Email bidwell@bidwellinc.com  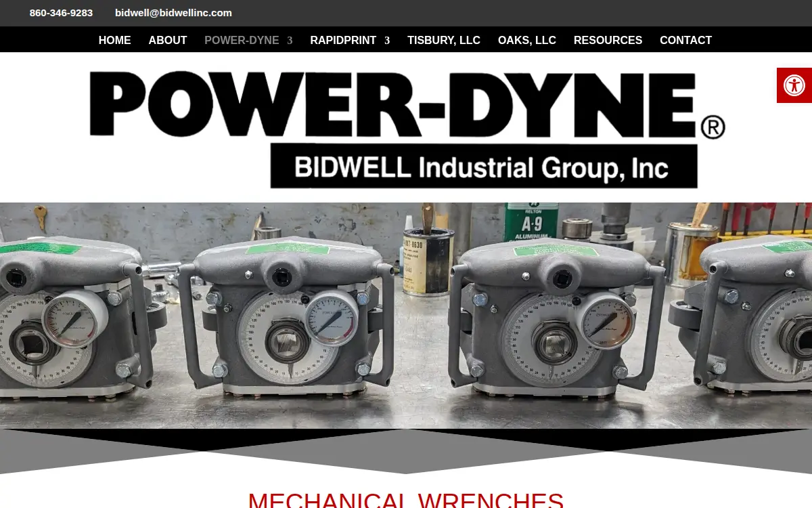tap(173, 13)
